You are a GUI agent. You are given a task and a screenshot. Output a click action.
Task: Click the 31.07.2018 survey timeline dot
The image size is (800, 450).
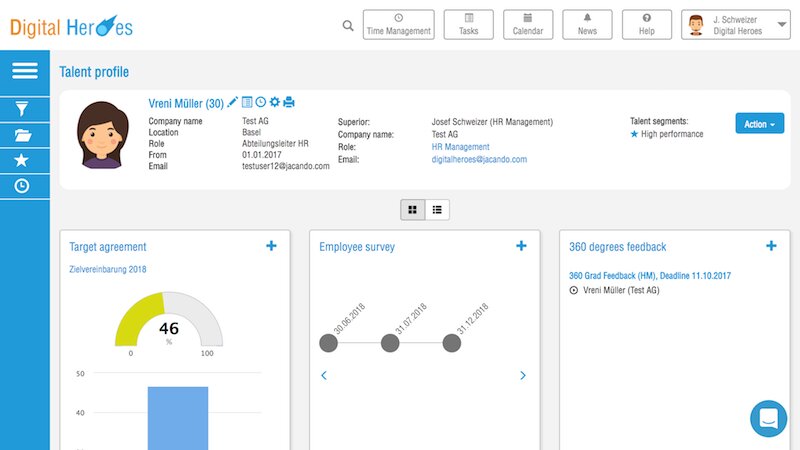(x=390, y=343)
